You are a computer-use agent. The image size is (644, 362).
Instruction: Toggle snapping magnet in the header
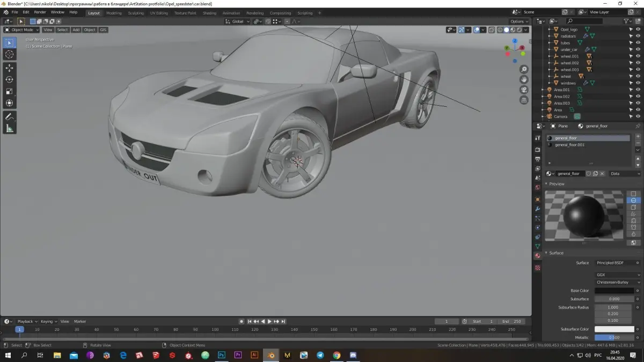tap(268, 21)
